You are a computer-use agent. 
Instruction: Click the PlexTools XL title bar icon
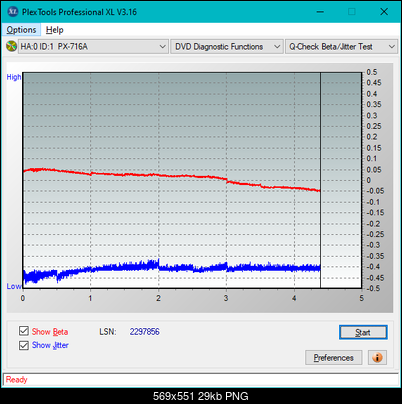point(13,12)
